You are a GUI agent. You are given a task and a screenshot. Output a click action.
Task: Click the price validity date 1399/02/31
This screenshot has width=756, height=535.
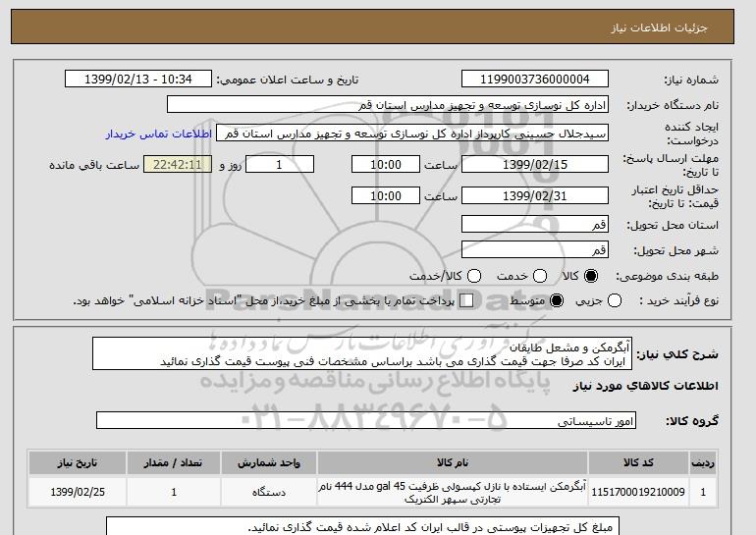click(535, 195)
